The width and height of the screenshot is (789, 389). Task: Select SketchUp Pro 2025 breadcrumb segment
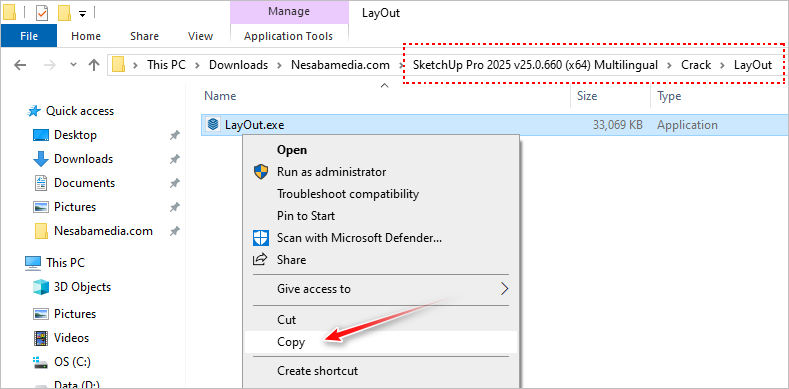tap(535, 65)
